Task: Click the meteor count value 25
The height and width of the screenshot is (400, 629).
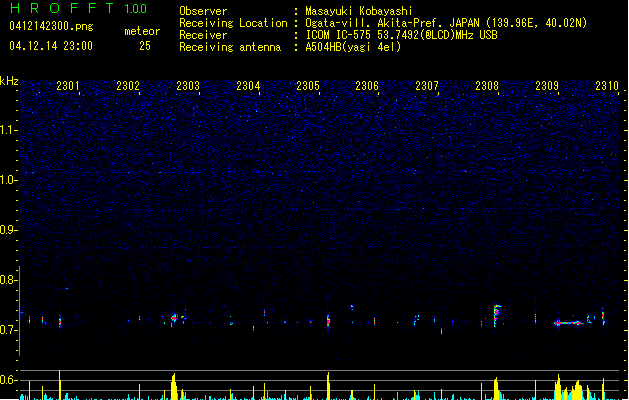Action: (x=145, y=46)
